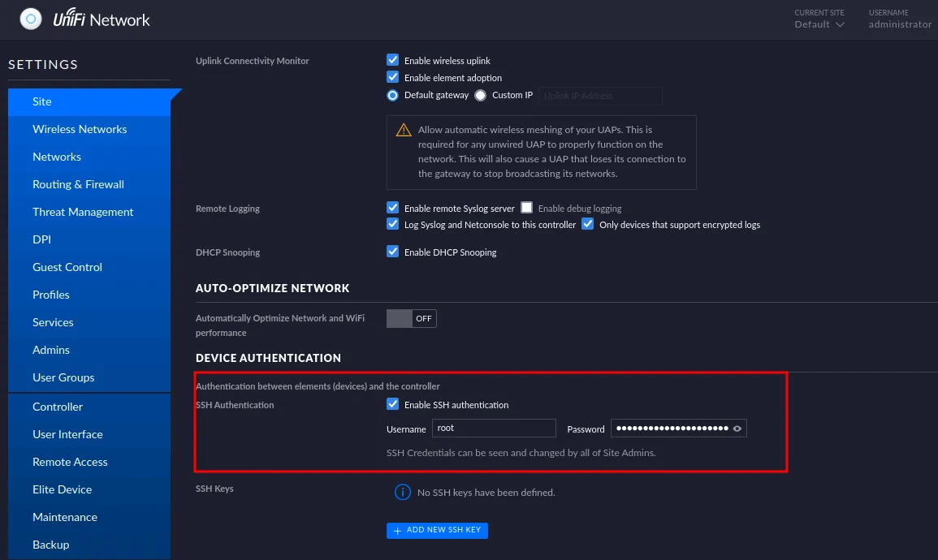938x560 pixels.
Task: Click the info icon beside the SSH keys message
Action: pos(403,492)
